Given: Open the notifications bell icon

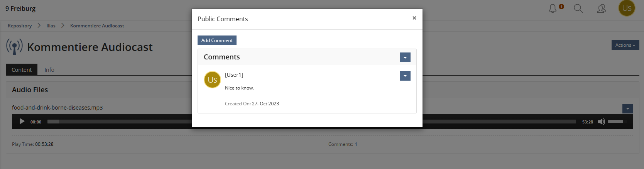Looking at the screenshot, I should [553, 8].
